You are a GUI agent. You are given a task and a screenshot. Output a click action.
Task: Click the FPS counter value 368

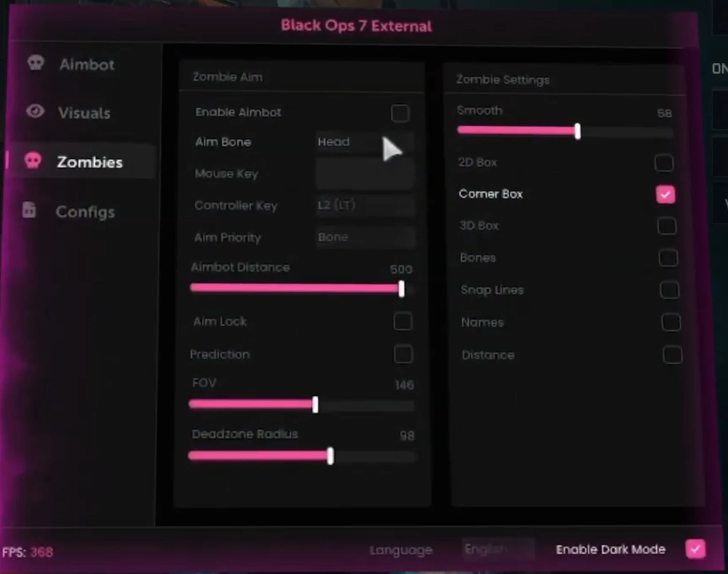pos(42,552)
